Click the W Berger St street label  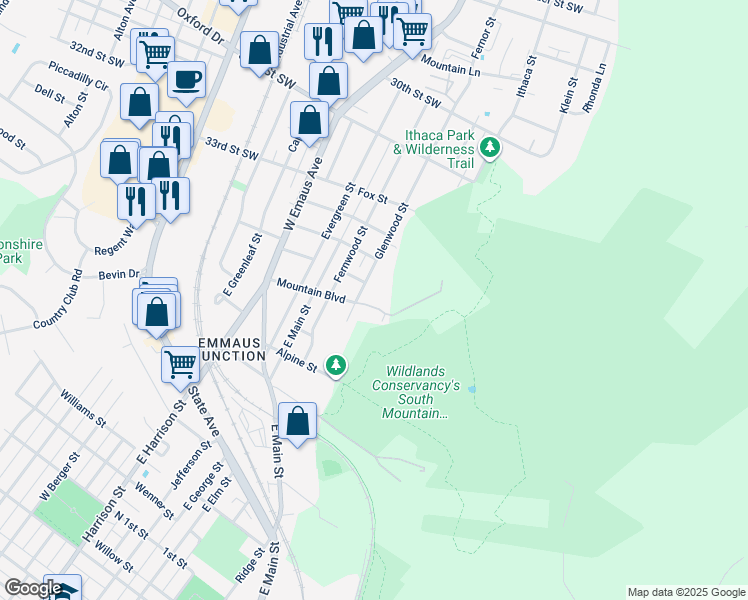point(60,477)
